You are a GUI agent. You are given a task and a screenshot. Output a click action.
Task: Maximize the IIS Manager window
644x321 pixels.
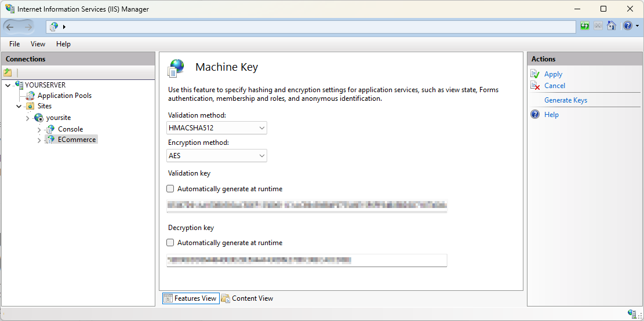[603, 9]
